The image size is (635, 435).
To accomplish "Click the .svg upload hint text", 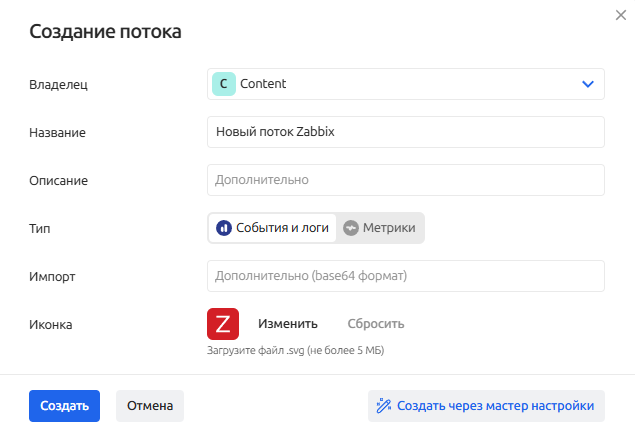I will coord(295,350).
